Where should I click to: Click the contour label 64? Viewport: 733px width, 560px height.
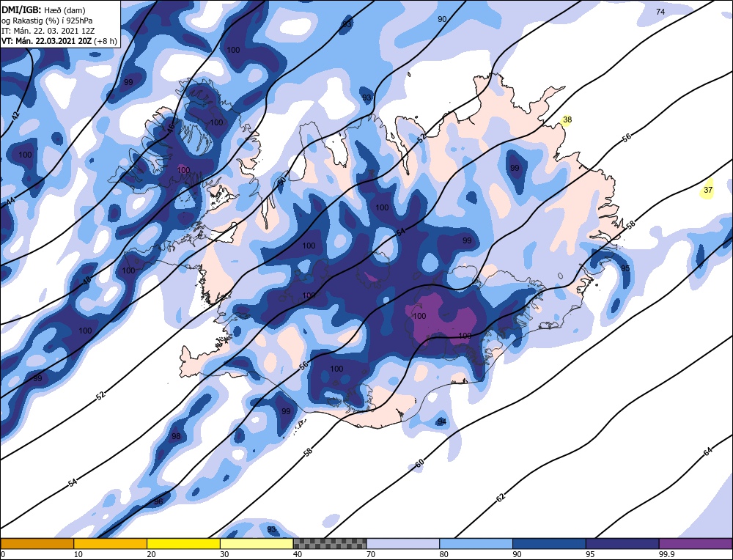708,452
